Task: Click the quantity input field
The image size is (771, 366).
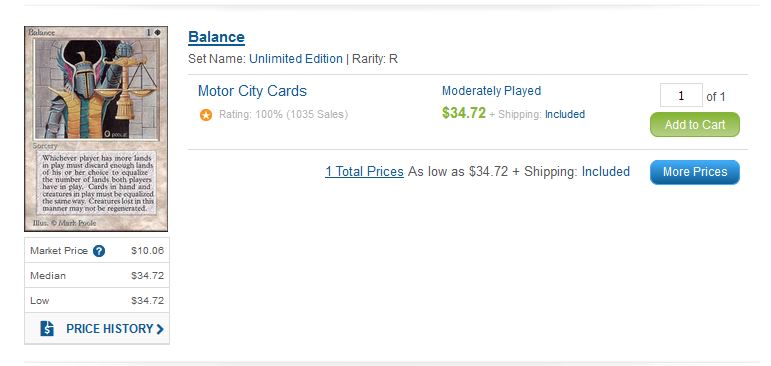Action: 681,95
